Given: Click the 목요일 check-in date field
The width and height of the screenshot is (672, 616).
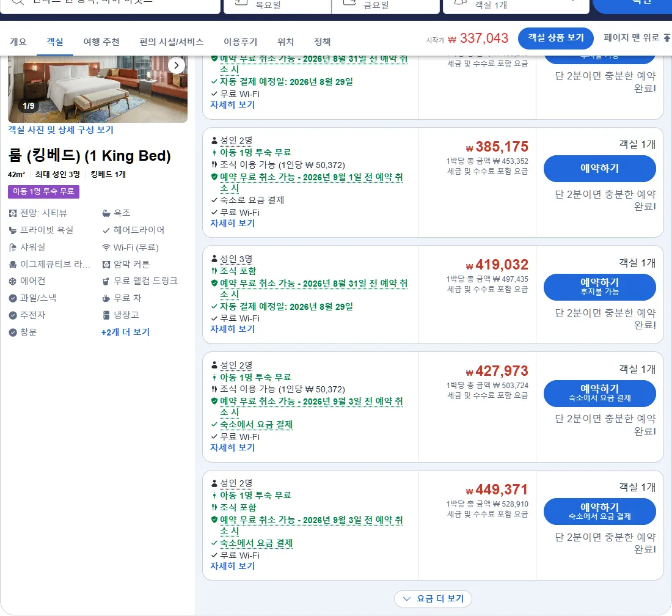Looking at the screenshot, I should (277, 6).
